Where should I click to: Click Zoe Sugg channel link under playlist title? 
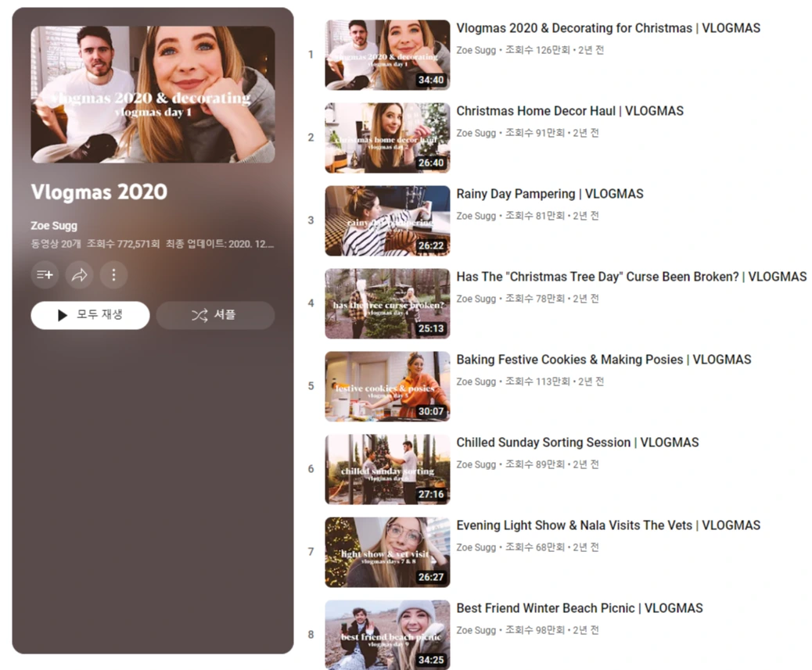(x=54, y=226)
